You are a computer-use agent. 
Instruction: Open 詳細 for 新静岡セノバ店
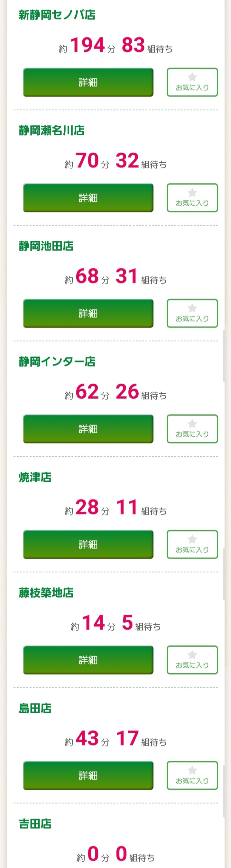coord(88,82)
